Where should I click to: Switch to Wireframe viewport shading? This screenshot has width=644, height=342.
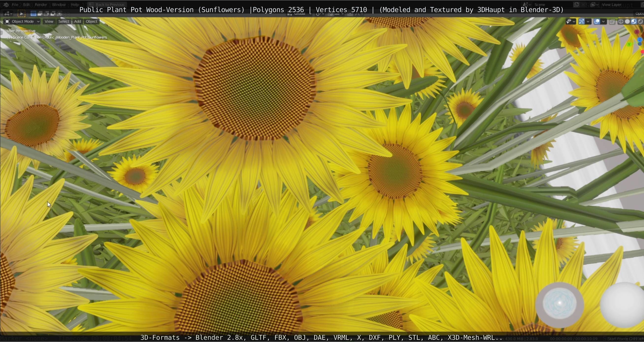coord(621,21)
